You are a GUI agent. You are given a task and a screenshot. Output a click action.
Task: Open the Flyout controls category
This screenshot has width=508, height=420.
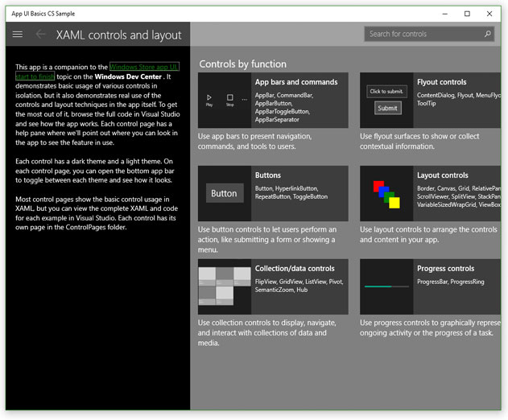442,82
